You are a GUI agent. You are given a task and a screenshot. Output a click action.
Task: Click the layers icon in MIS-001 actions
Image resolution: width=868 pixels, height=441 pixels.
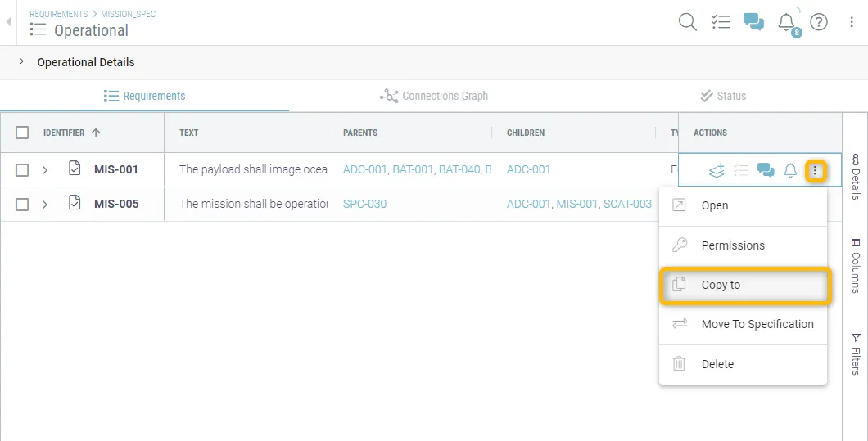click(717, 170)
